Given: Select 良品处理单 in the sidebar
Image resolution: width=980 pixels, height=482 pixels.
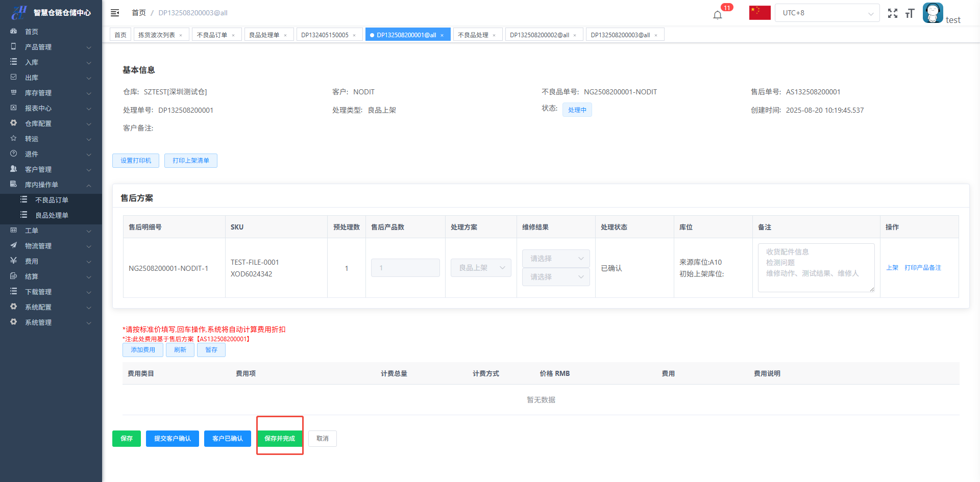Looking at the screenshot, I should pos(52,215).
